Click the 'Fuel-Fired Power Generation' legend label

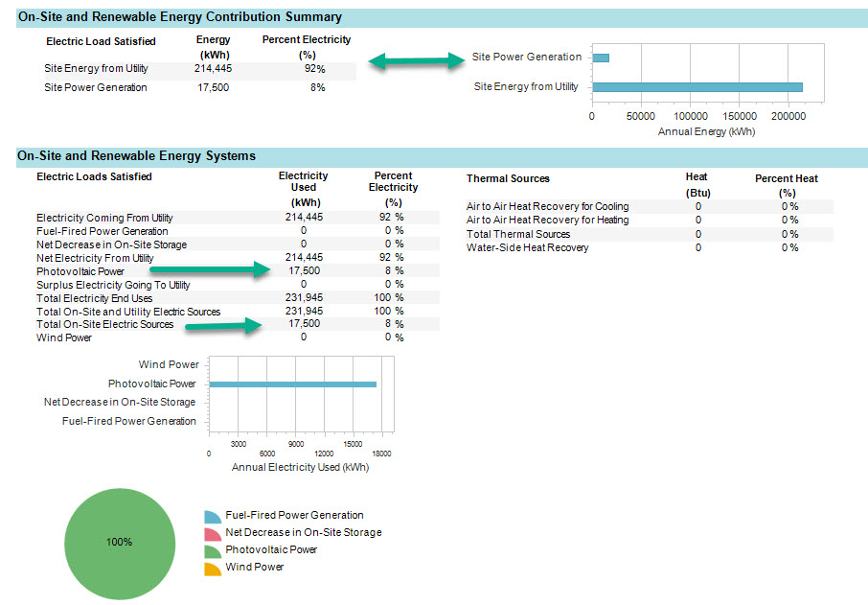click(x=294, y=515)
